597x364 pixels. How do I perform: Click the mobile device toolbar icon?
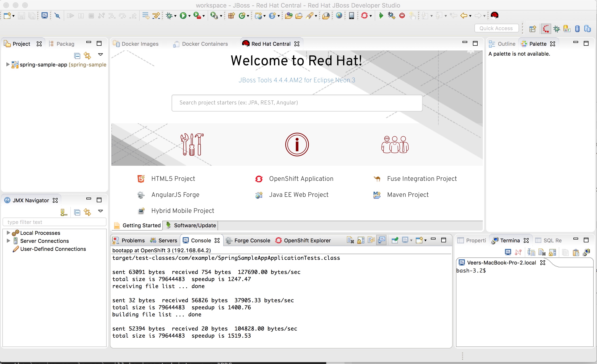pos(351,16)
